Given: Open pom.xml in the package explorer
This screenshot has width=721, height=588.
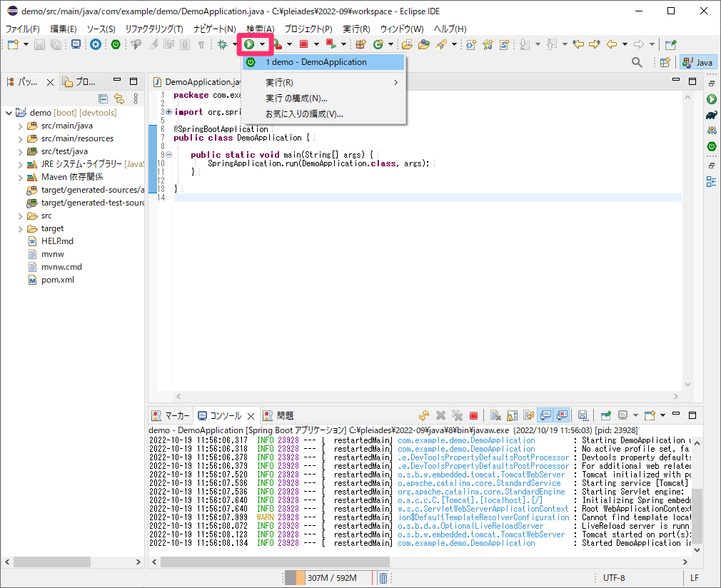Looking at the screenshot, I should tap(58, 280).
